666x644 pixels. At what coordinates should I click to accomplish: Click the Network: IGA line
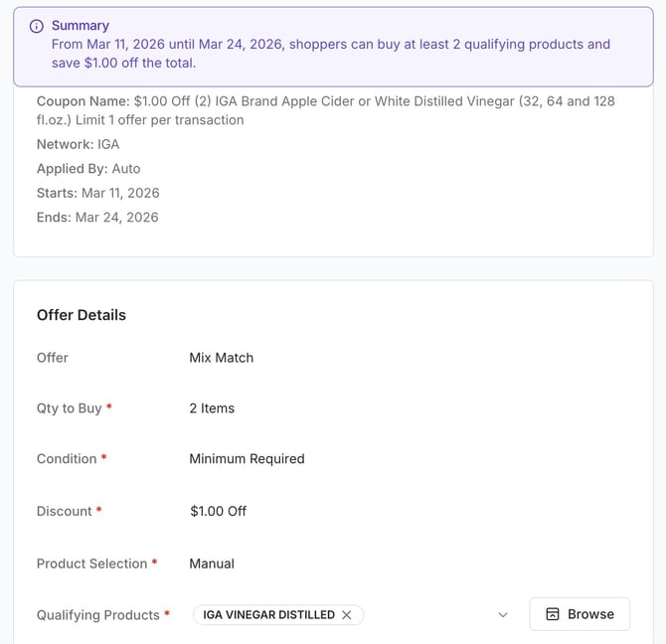[x=78, y=144]
